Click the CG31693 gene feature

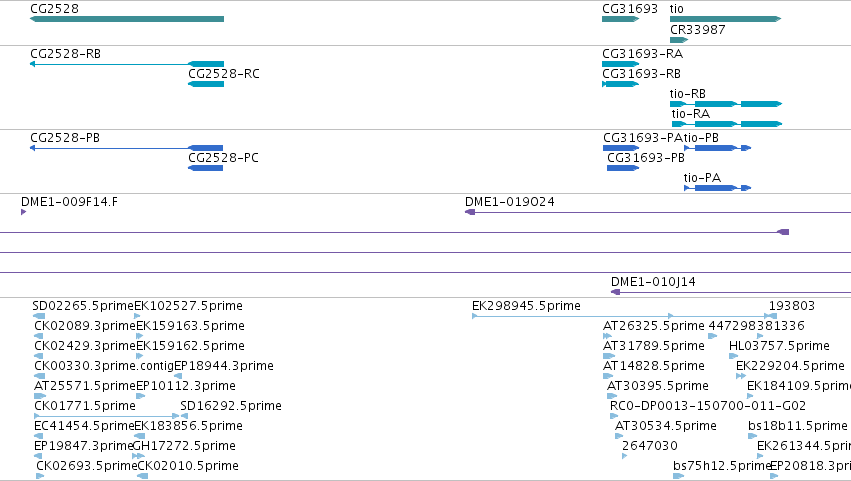click(x=620, y=19)
